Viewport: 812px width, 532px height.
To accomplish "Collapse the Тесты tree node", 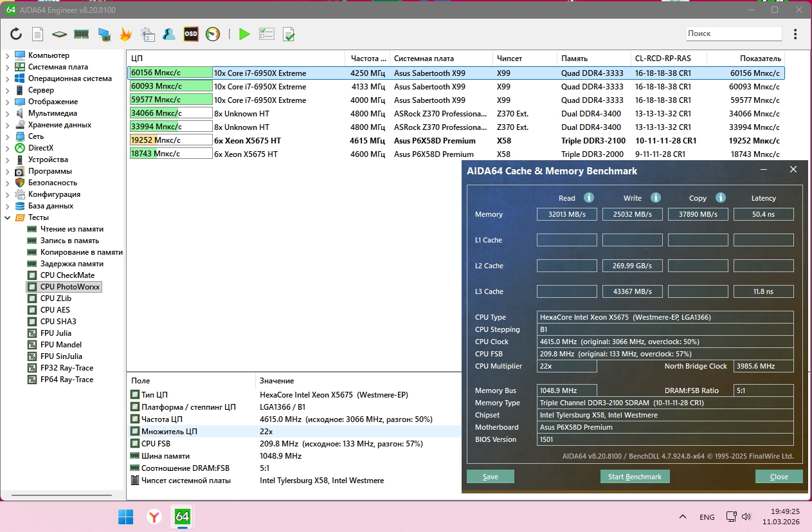I will click(8, 217).
